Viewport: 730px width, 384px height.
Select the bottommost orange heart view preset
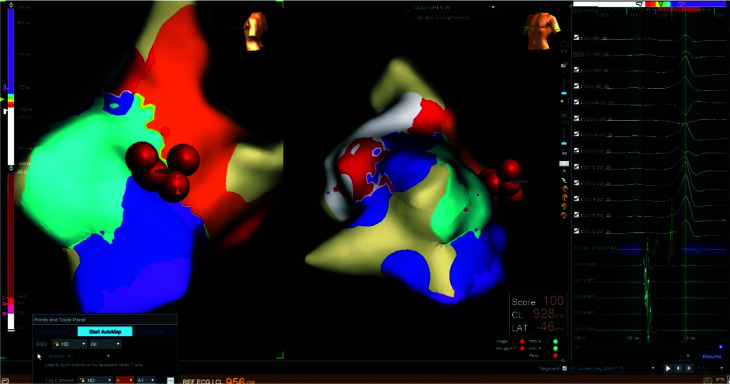pyautogui.click(x=564, y=215)
